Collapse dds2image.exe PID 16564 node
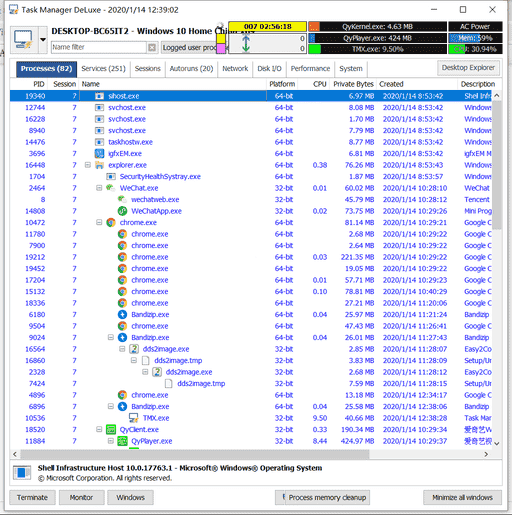Image resolution: width=512 pixels, height=515 pixels. (x=122, y=349)
